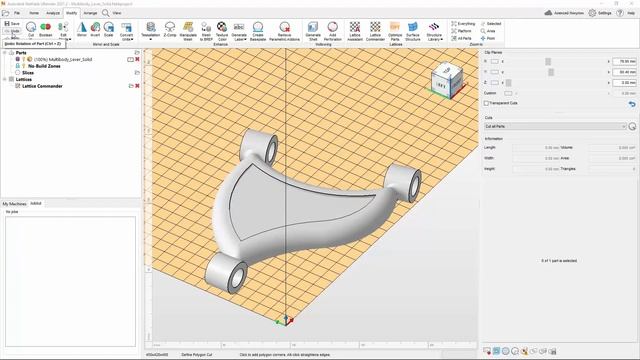Switch to My Machines tab
Screen dimensions: 640x360
tap(14, 204)
